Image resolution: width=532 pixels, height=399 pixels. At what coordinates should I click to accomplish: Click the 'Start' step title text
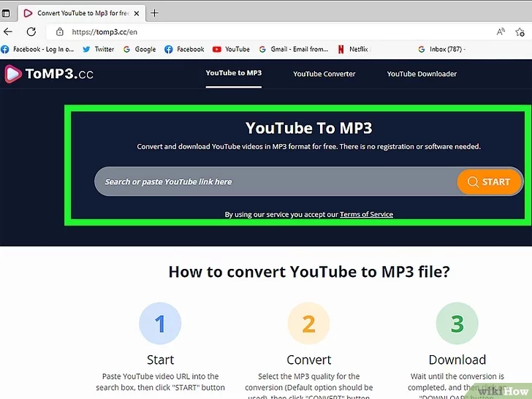coord(160,360)
